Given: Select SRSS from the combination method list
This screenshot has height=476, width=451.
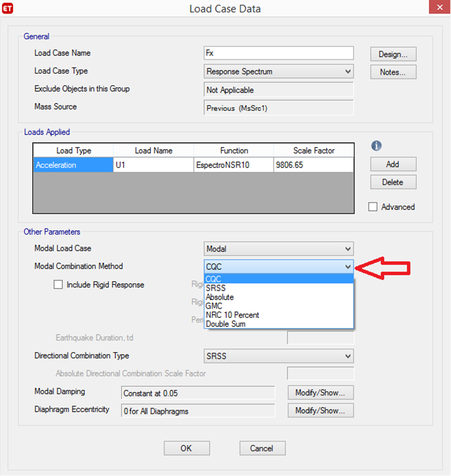Looking at the screenshot, I should pyautogui.click(x=216, y=288).
